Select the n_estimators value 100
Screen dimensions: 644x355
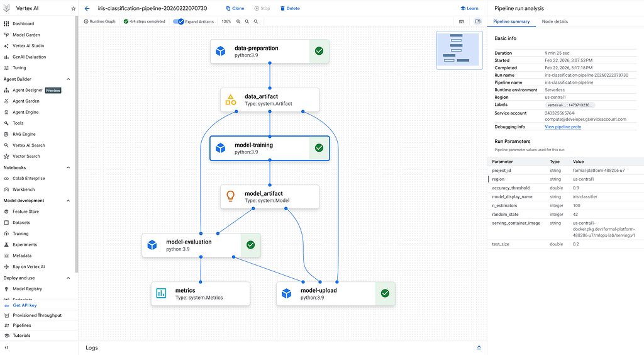coord(576,206)
